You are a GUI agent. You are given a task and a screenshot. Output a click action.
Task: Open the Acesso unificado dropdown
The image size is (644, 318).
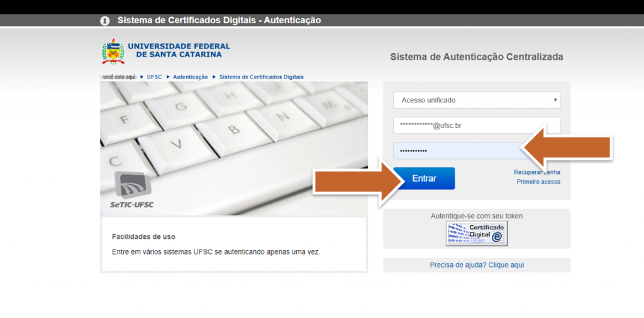477,100
